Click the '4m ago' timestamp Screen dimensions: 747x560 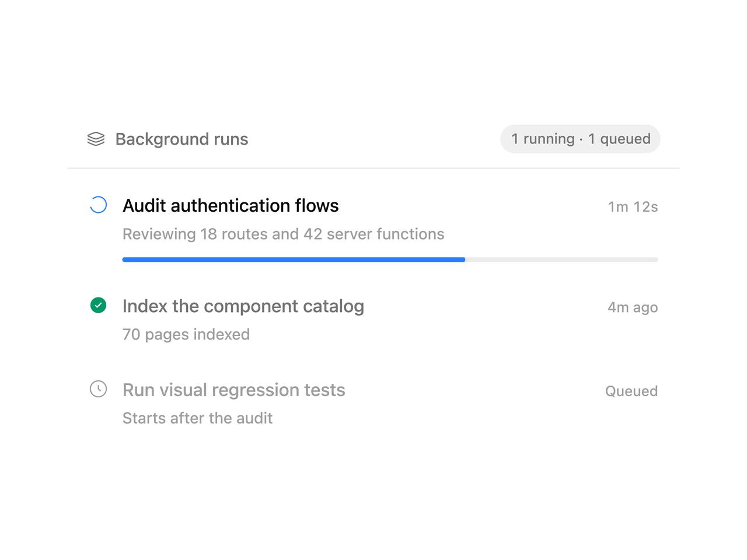click(x=633, y=307)
